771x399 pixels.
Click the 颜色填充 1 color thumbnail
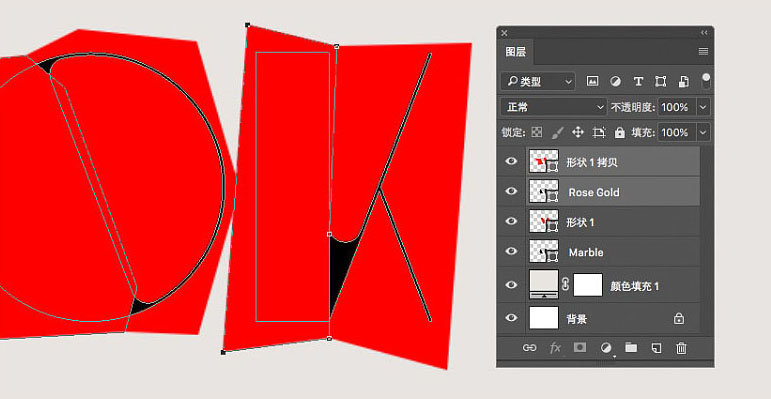click(544, 285)
